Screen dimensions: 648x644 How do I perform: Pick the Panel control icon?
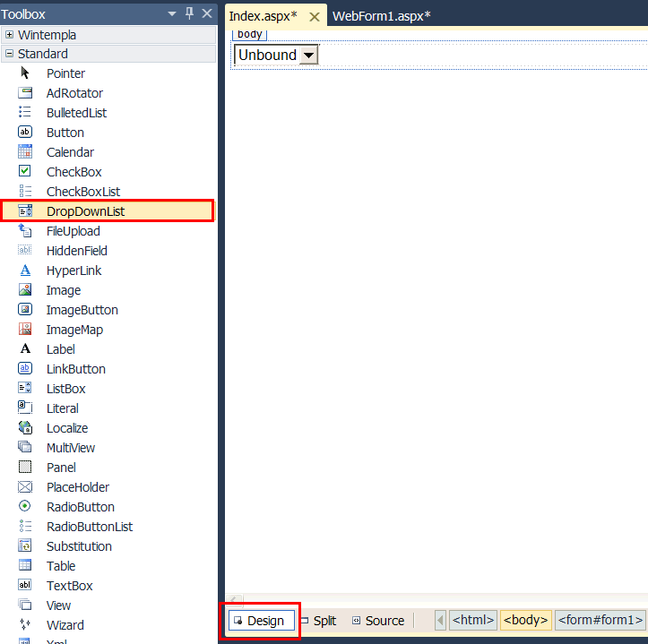[25, 468]
